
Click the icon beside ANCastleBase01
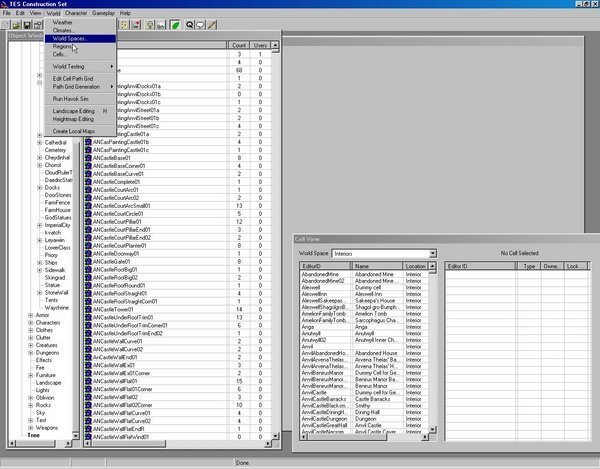pyautogui.click(x=88, y=158)
